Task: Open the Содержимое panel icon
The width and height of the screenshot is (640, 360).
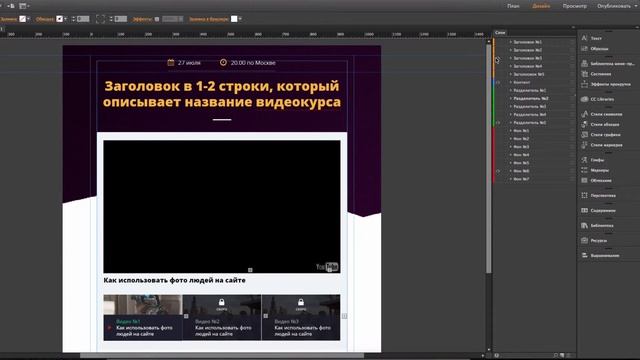Action: pyautogui.click(x=584, y=210)
